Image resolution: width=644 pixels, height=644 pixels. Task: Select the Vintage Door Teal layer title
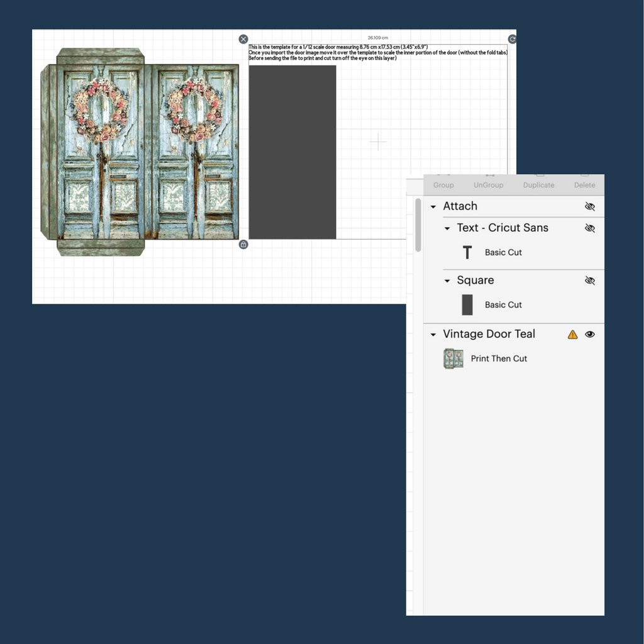[489, 335]
